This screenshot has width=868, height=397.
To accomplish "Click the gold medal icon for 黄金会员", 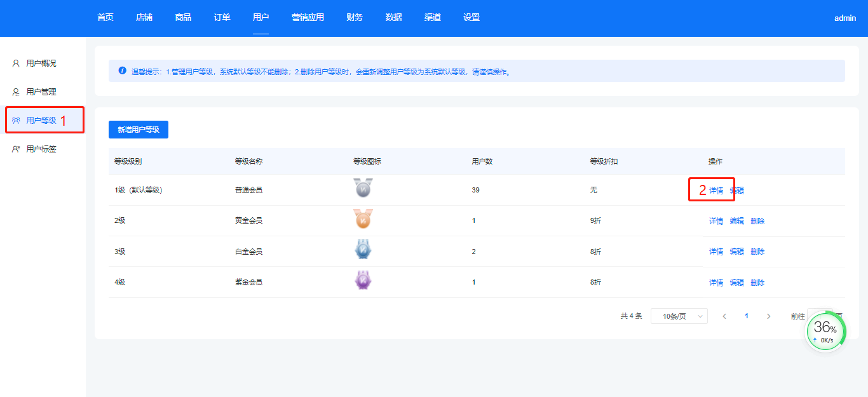I will [363, 220].
